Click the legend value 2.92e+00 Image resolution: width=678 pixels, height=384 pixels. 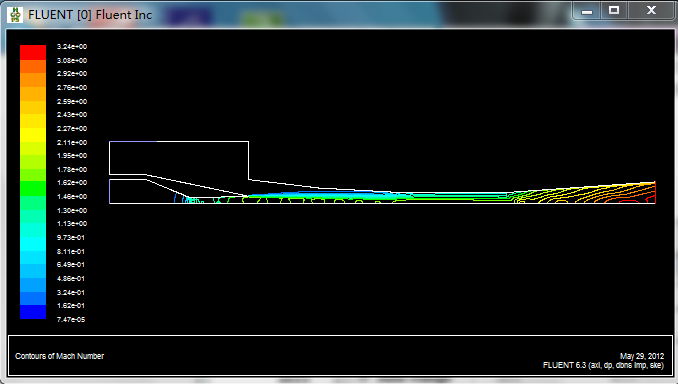[x=72, y=74]
